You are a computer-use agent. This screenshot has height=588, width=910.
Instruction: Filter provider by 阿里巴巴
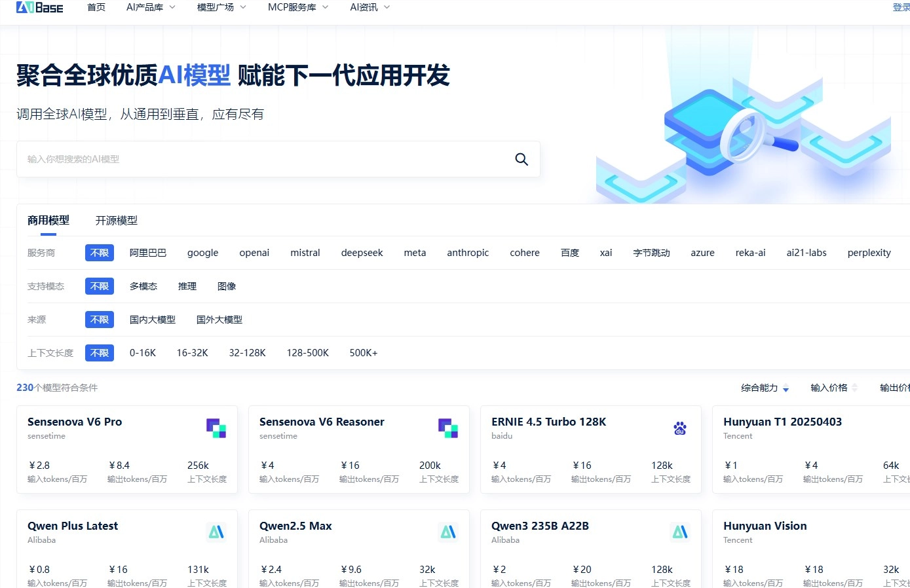click(x=148, y=253)
